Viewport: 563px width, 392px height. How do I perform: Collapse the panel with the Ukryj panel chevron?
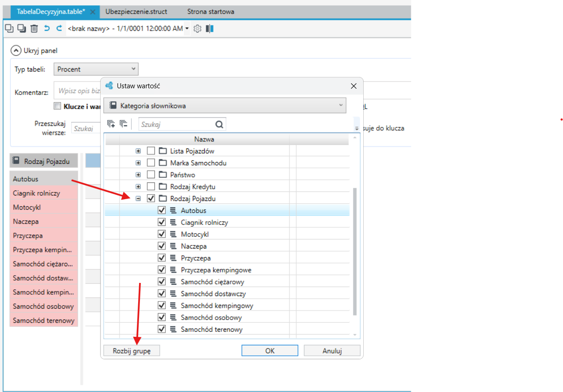click(x=16, y=51)
